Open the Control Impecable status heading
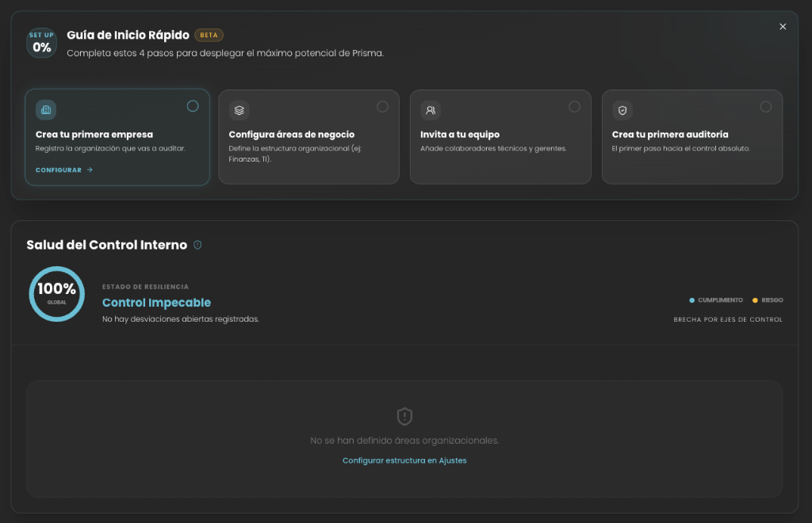This screenshot has width=812, height=523. pyautogui.click(x=156, y=303)
